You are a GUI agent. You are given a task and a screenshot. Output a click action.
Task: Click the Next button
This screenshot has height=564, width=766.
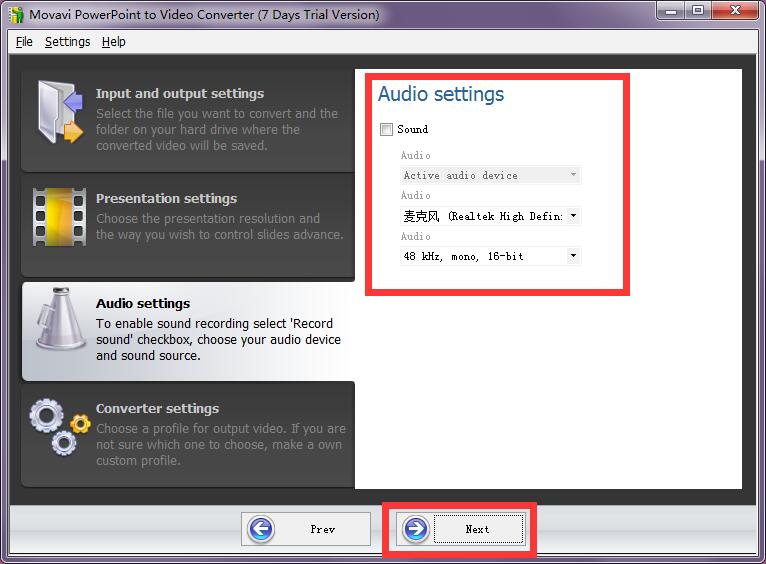pyautogui.click(x=461, y=529)
